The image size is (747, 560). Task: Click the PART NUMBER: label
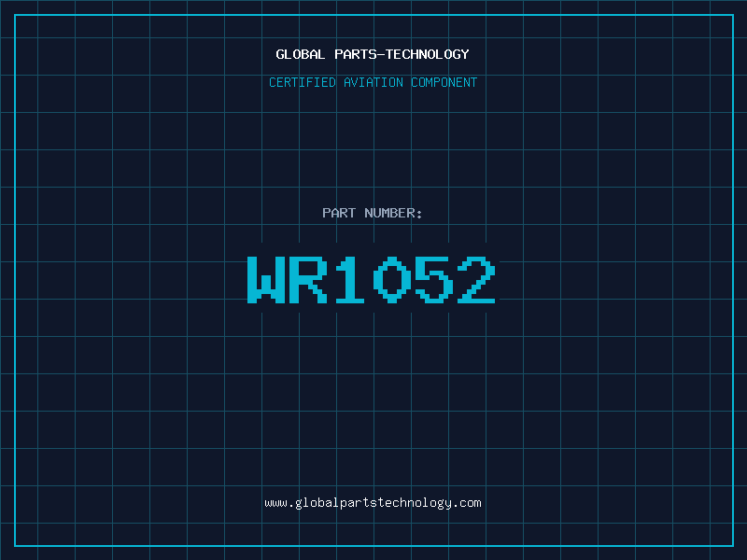point(373,213)
